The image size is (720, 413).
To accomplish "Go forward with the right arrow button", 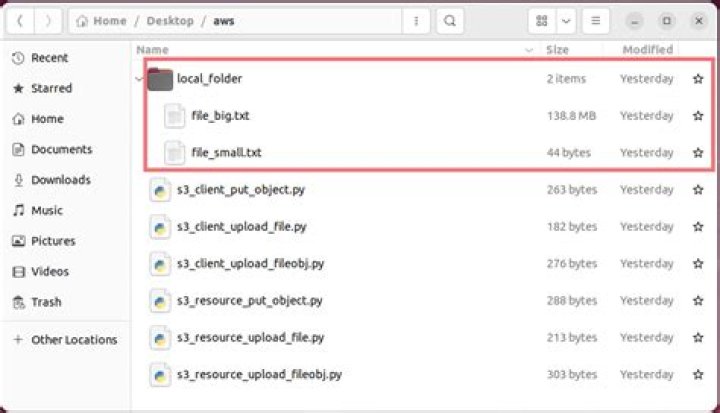I will pyautogui.click(x=50, y=21).
